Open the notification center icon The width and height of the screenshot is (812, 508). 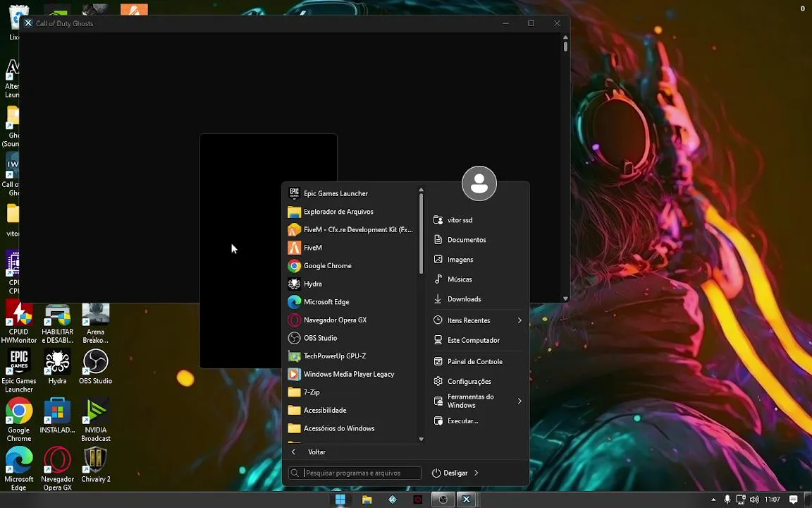click(793, 500)
